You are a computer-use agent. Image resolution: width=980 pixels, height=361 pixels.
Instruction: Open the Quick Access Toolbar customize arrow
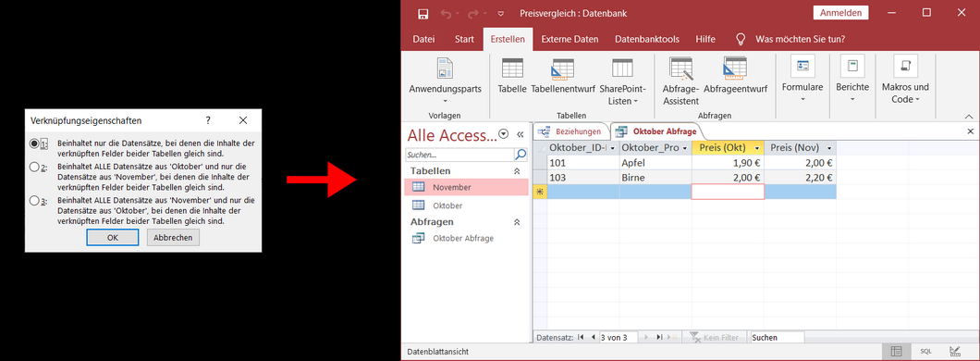pos(500,13)
